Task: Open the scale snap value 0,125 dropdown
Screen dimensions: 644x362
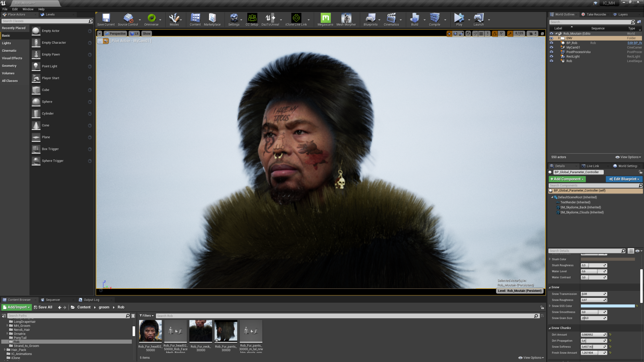Action: pyautogui.click(x=519, y=33)
